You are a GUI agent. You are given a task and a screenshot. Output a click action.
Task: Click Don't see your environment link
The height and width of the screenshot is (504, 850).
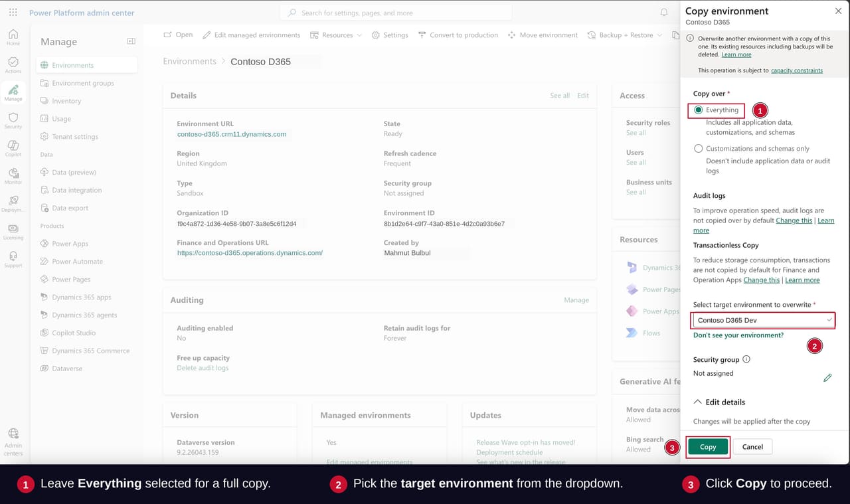(738, 335)
